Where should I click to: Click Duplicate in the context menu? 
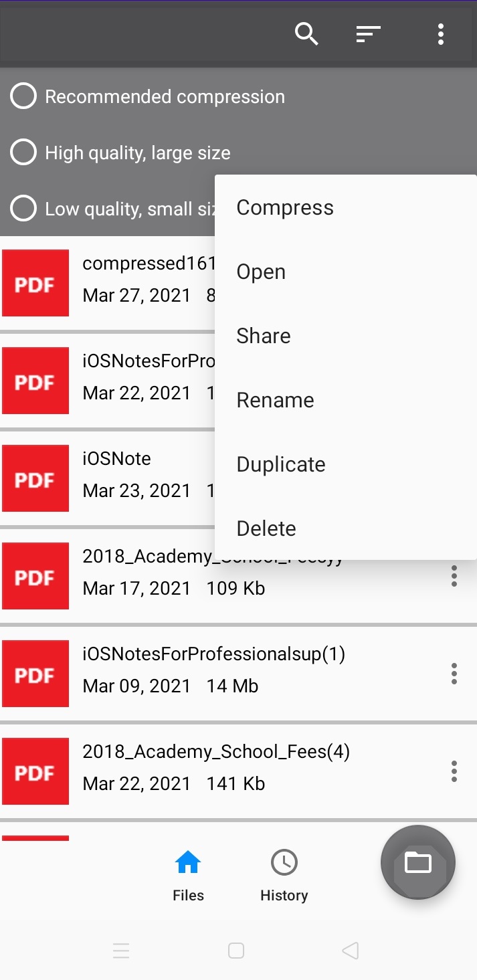[x=281, y=464]
